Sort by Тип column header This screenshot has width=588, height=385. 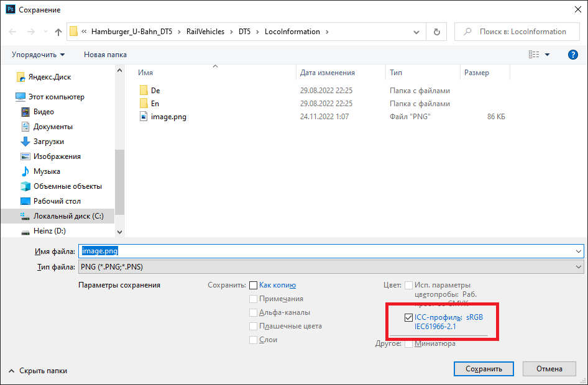click(423, 73)
